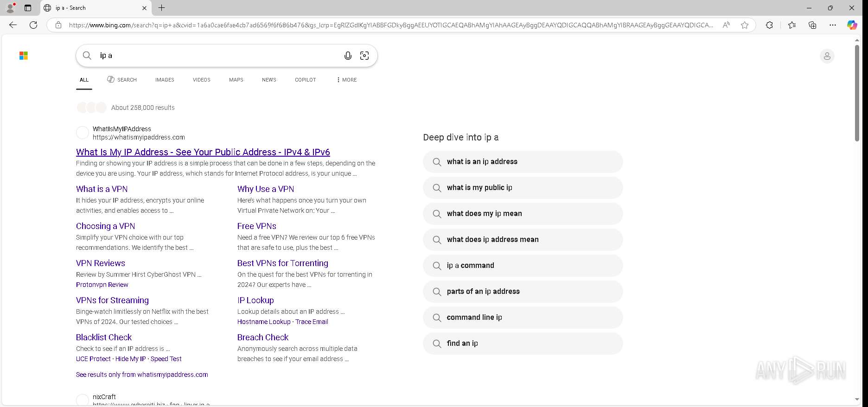This screenshot has height=407, width=868.
Task: Select the ALL results tab
Action: click(x=84, y=80)
